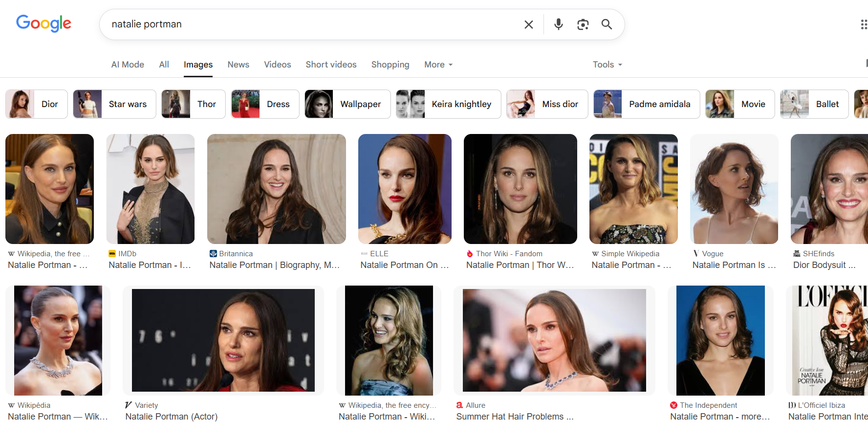Open the Tools dropdown

608,65
